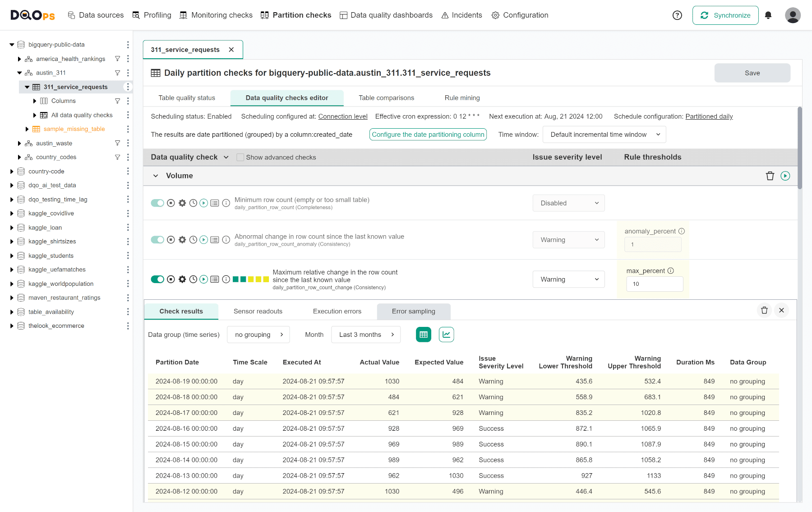Switch to Sensor readouts tab
812x512 pixels.
(258, 311)
